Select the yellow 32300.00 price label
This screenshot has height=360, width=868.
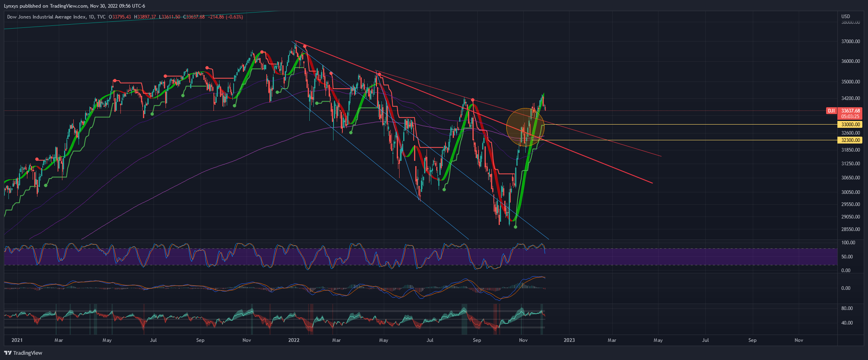pos(850,140)
